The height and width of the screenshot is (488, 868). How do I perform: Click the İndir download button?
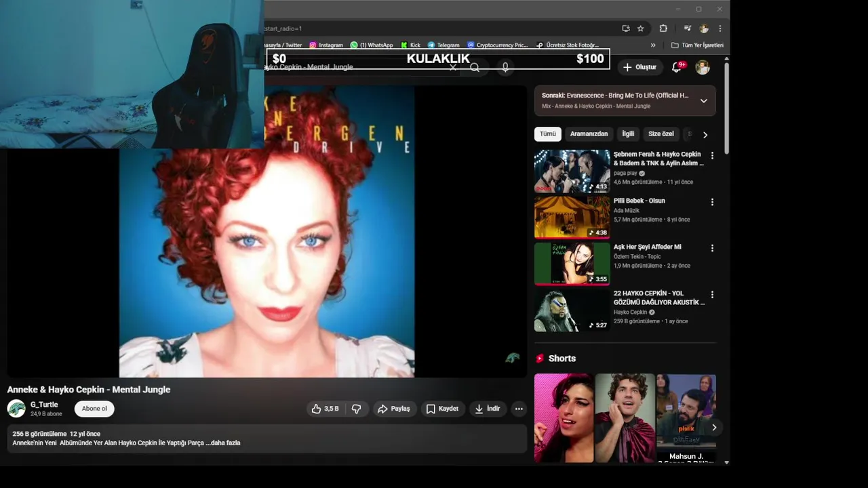[x=488, y=409]
